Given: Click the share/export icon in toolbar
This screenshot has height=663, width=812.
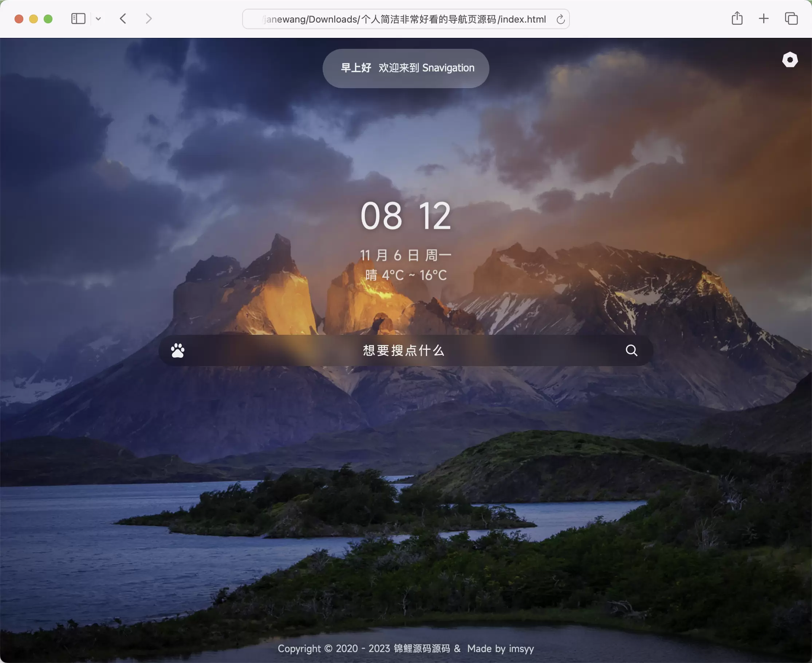Looking at the screenshot, I should (x=737, y=19).
